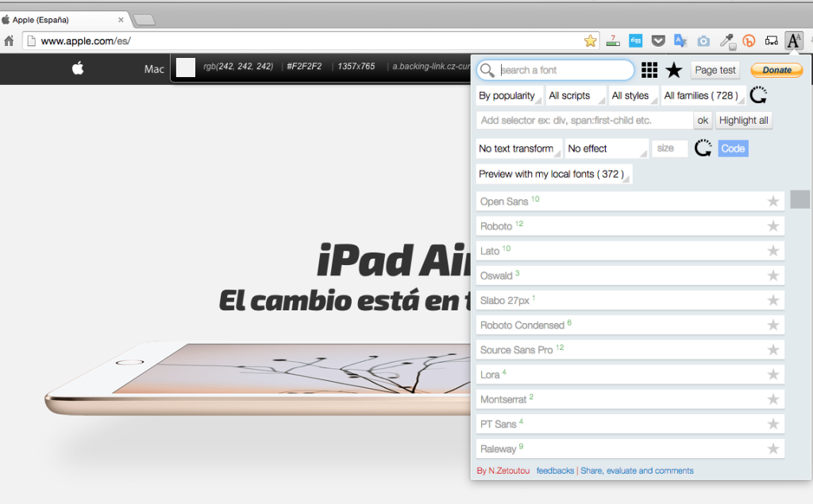The width and height of the screenshot is (813, 504).
Task: Favorite the Roboto font star
Action: coord(773,226)
